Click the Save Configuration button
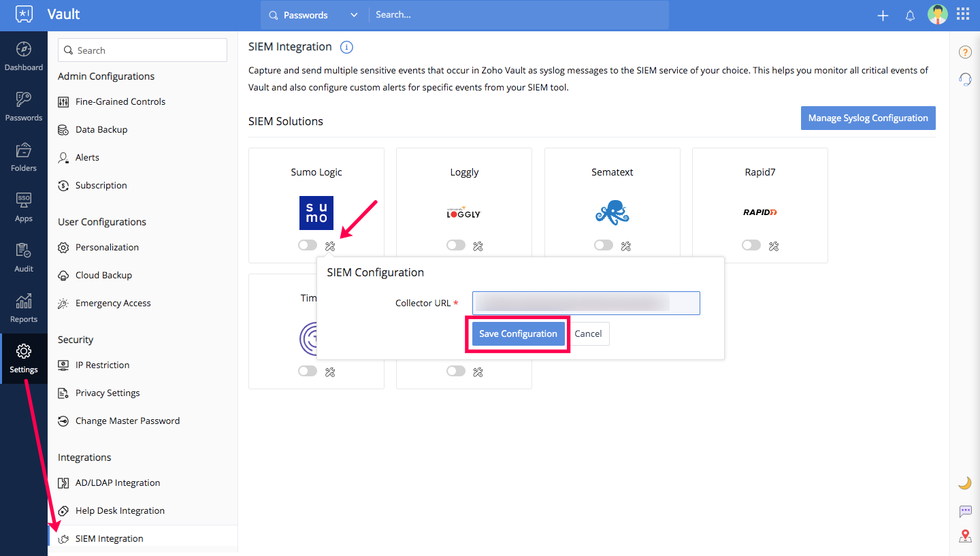 click(x=518, y=333)
